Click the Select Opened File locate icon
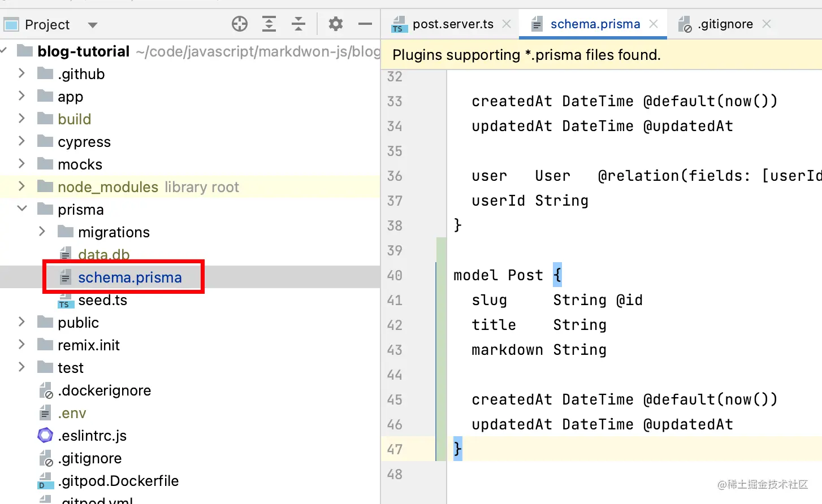The height and width of the screenshot is (504, 822). [x=240, y=24]
